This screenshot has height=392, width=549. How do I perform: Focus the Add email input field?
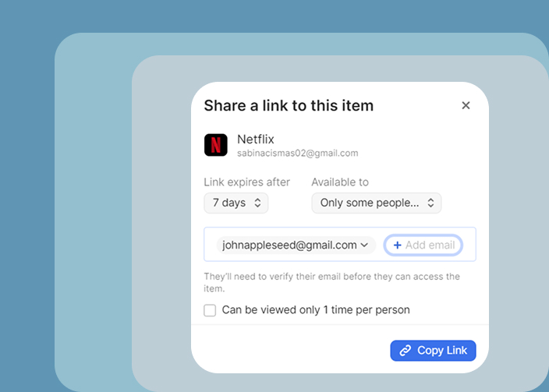[x=429, y=245]
